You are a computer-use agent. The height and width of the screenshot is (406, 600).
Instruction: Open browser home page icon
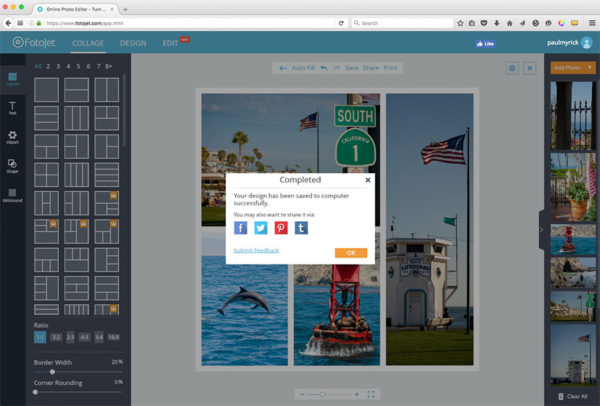509,23
